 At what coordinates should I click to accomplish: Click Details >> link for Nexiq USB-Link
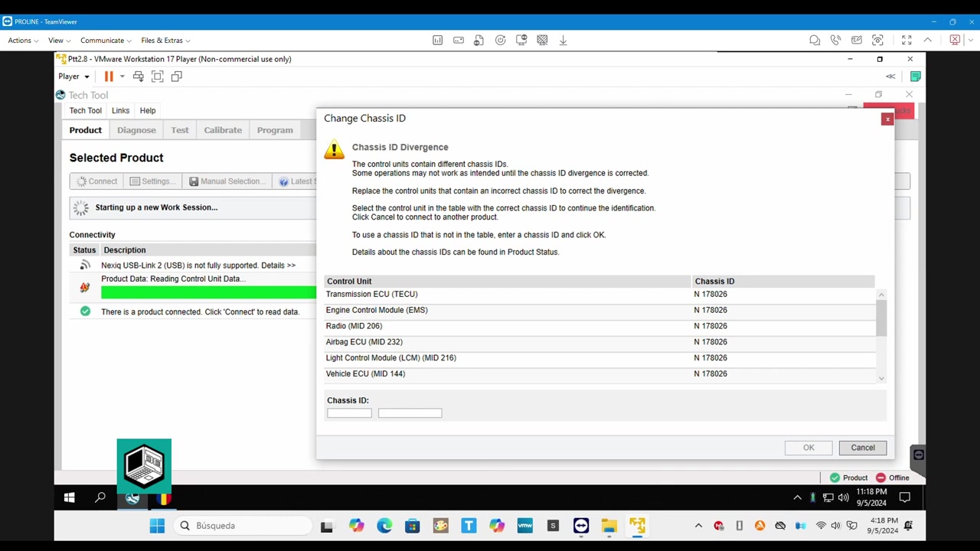coord(278,266)
